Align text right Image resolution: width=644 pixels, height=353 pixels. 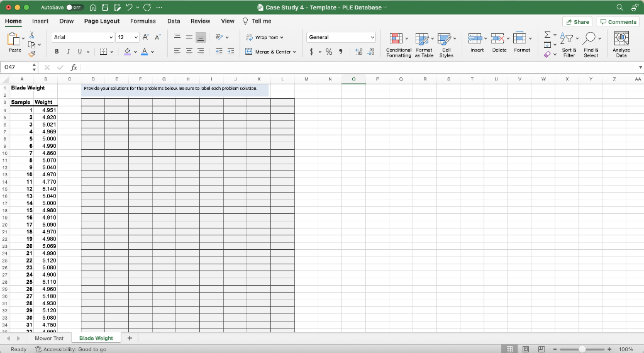tap(201, 51)
